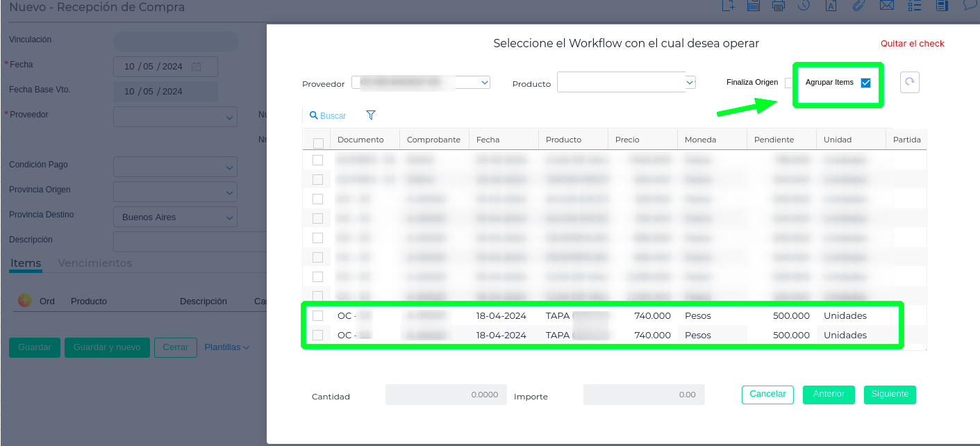The height and width of the screenshot is (446, 980).
Task: Click the Fecha Base Vto. date field
Action: pos(165,92)
